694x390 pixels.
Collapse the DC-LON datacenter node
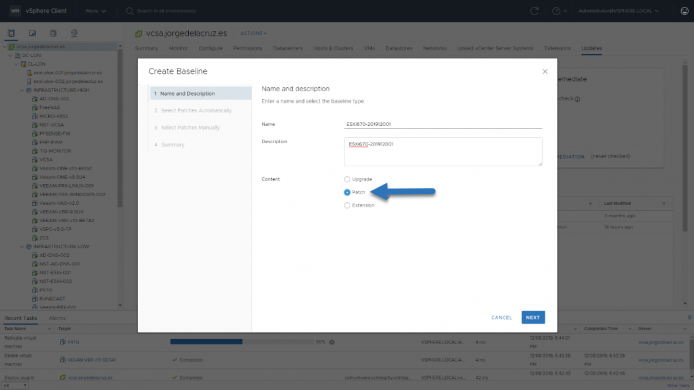point(11,55)
